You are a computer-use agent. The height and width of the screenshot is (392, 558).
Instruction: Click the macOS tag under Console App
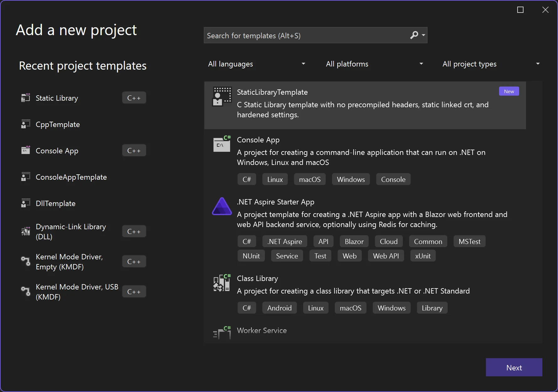point(310,179)
